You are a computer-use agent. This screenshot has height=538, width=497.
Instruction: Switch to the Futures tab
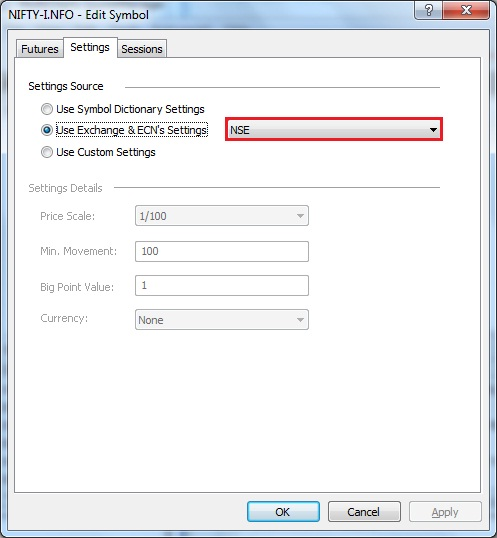[x=40, y=49]
